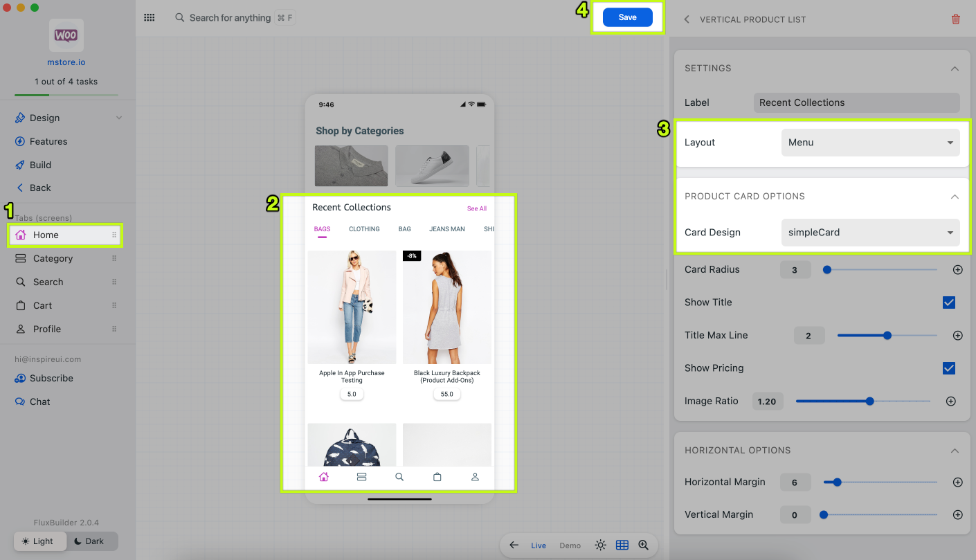
Task: Click the back arrow in preview toolbar
Action: click(x=514, y=545)
